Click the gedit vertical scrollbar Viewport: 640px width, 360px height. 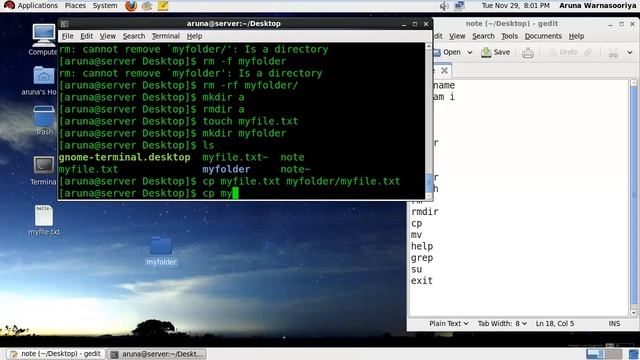point(633,198)
